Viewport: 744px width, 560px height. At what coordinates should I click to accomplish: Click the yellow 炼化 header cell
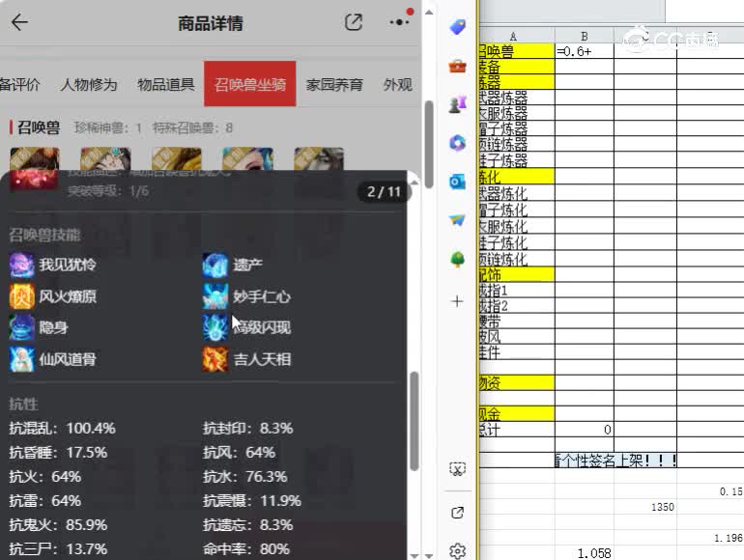click(516, 177)
